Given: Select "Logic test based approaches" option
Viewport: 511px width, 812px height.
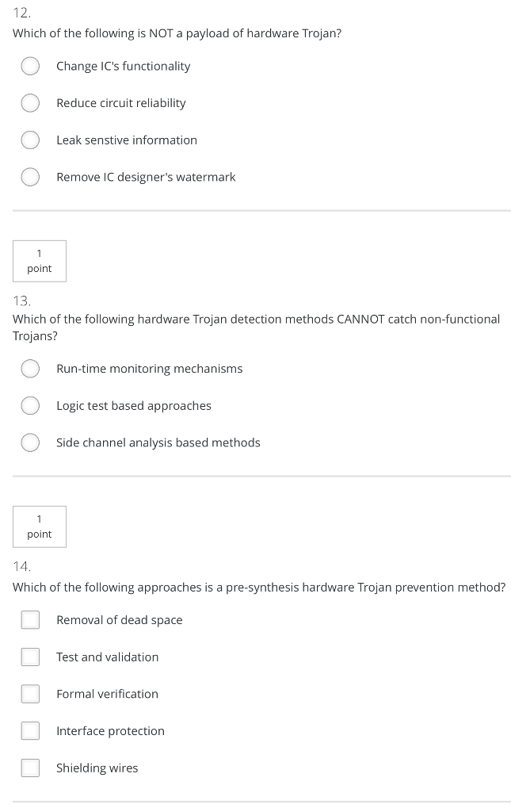Looking at the screenshot, I should (30, 405).
